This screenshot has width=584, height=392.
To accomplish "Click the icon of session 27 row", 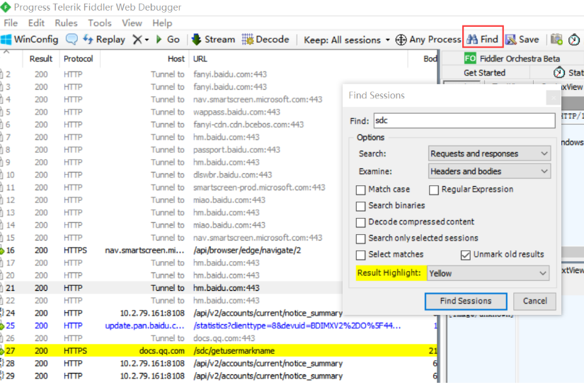I will [2, 351].
